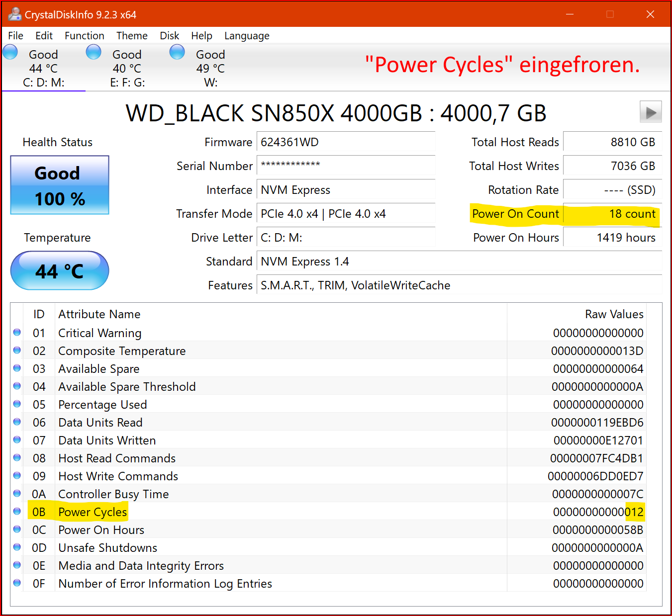
Task: Click the masked Serial Number field
Action: click(346, 166)
